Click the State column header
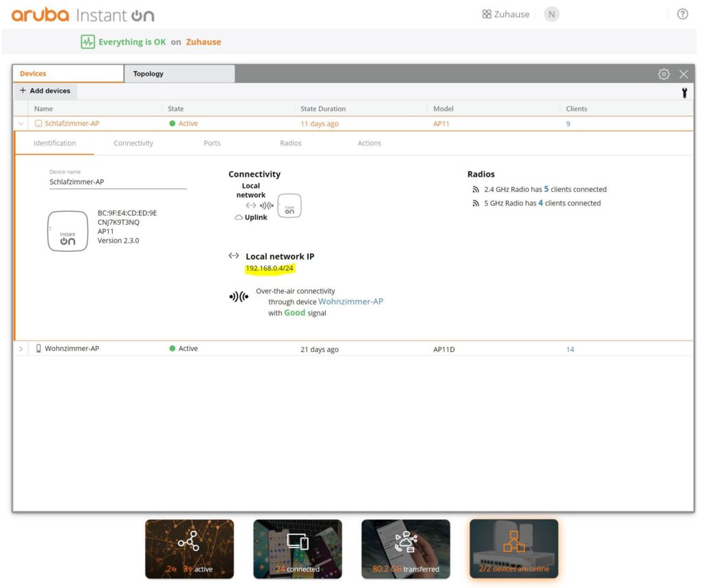Viewport: 704px width, 588px height. pos(175,109)
